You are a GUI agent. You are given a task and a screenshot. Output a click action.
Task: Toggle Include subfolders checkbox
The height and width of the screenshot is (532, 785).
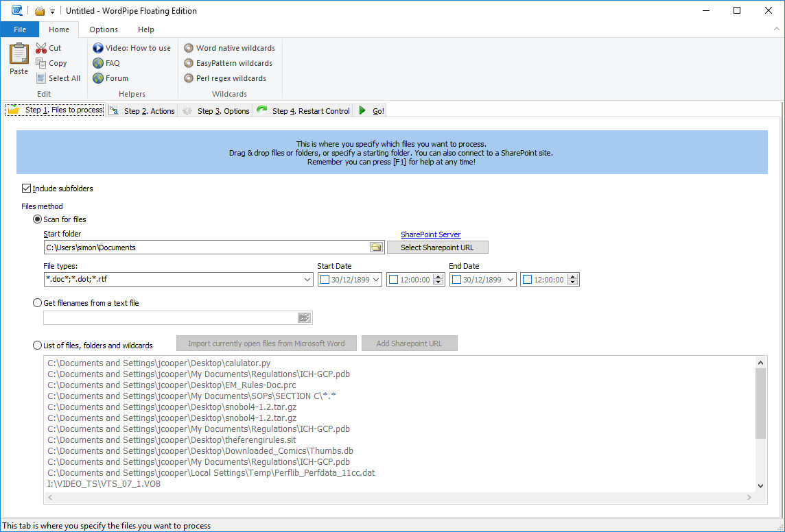(x=27, y=189)
